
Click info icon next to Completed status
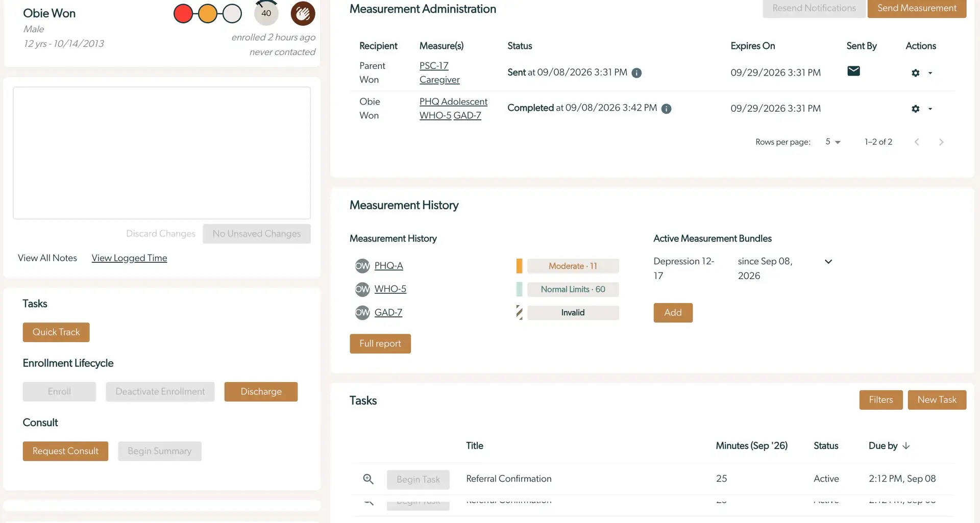(x=666, y=109)
